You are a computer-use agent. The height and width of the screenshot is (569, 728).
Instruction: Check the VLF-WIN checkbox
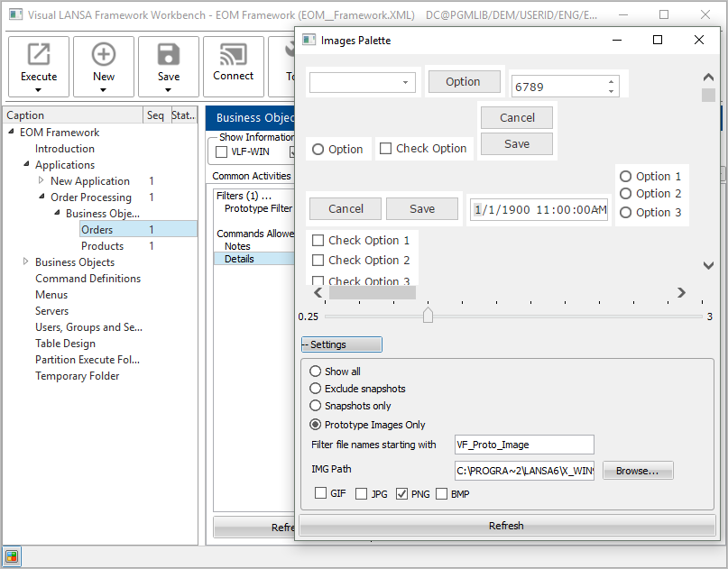click(x=221, y=151)
